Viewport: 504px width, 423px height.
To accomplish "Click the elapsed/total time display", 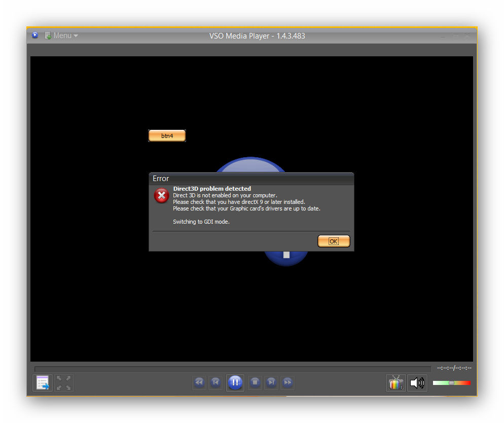I will (x=454, y=368).
